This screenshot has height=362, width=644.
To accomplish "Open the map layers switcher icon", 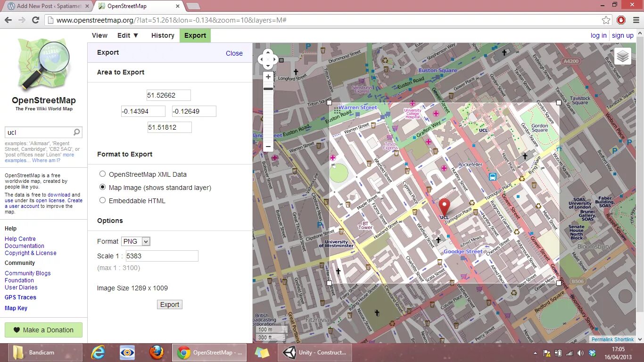I will pos(623,57).
